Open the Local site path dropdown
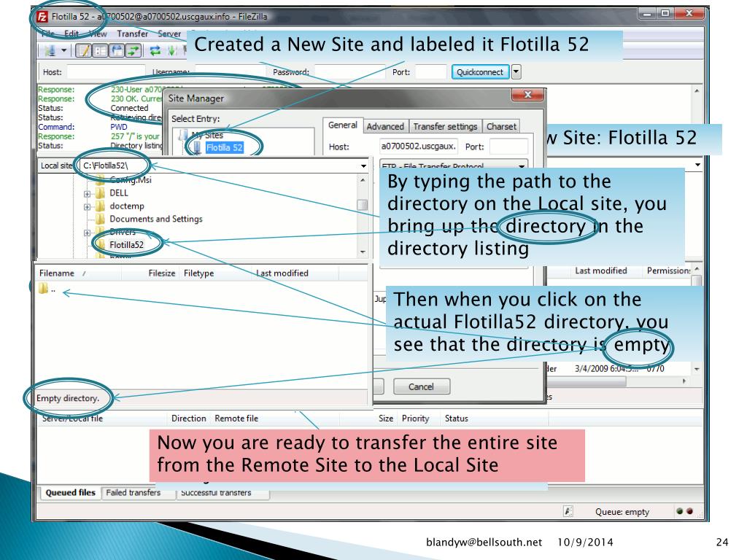 click(x=363, y=166)
